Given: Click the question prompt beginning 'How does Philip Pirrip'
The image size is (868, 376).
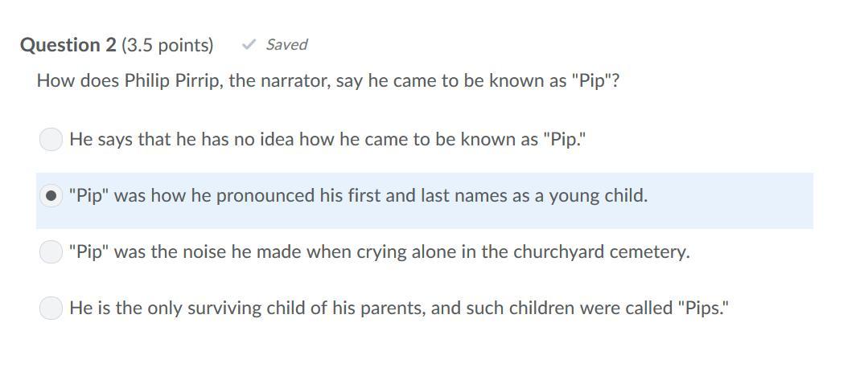Looking at the screenshot, I should [327, 81].
